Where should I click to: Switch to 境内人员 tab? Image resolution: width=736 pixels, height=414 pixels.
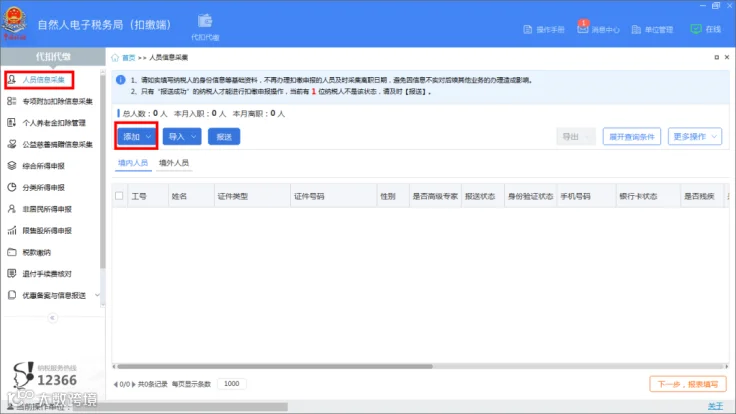[x=133, y=163]
